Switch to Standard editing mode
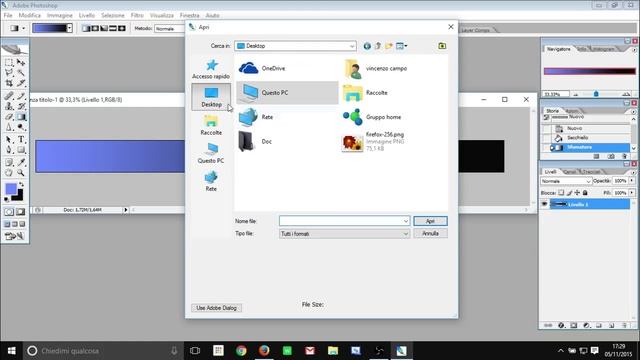The height and width of the screenshot is (360, 640). [9, 212]
